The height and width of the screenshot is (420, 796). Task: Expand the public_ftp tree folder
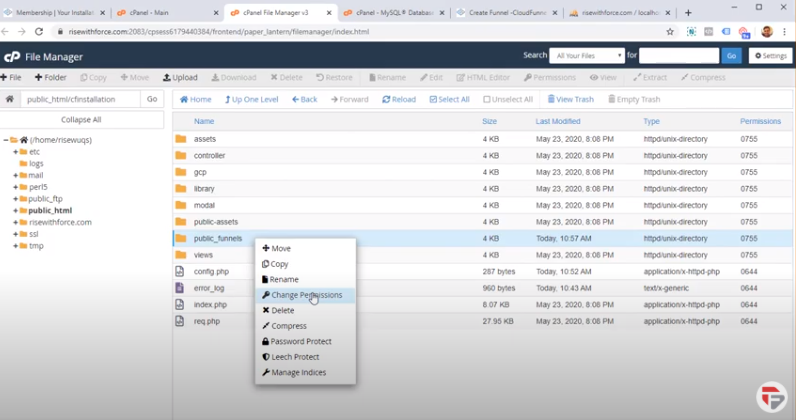15,199
